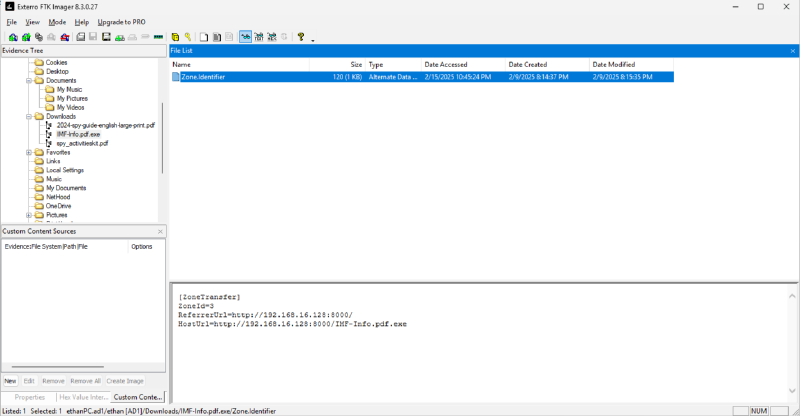
Task: Open the File menu
Action: tap(11, 22)
